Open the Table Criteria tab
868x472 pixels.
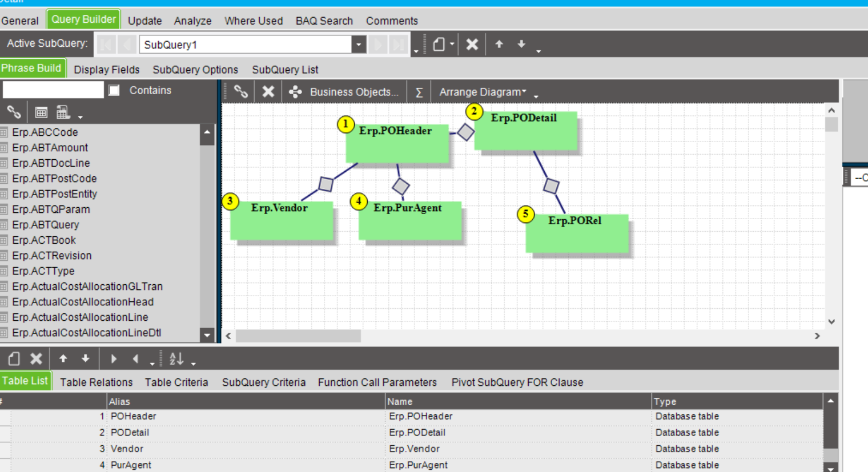pyautogui.click(x=176, y=382)
